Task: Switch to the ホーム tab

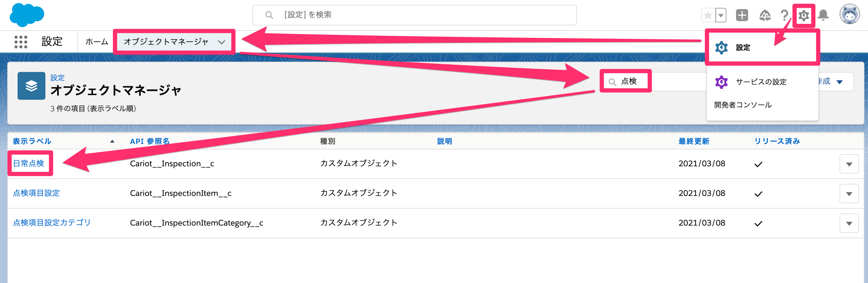Action: [x=97, y=42]
